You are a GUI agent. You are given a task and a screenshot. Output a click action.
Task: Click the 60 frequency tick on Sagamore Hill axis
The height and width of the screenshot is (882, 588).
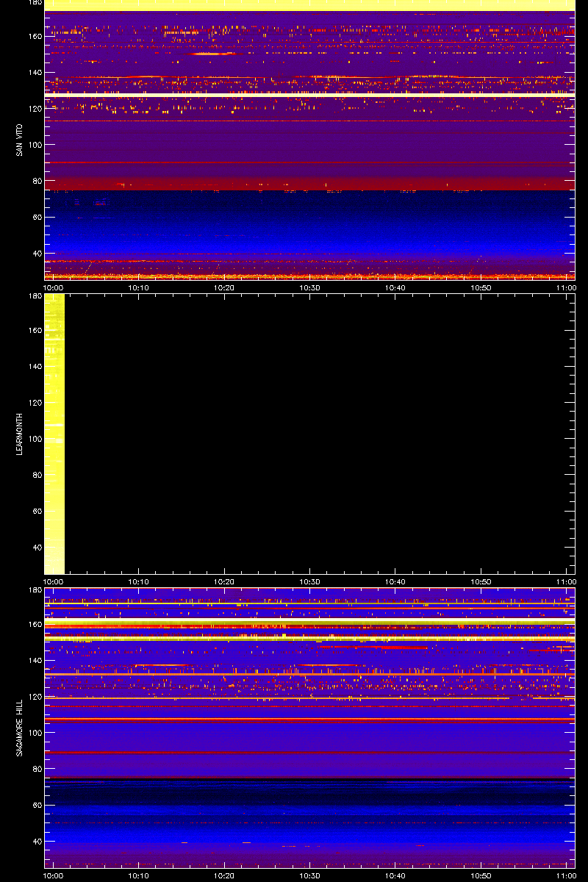tap(37, 806)
